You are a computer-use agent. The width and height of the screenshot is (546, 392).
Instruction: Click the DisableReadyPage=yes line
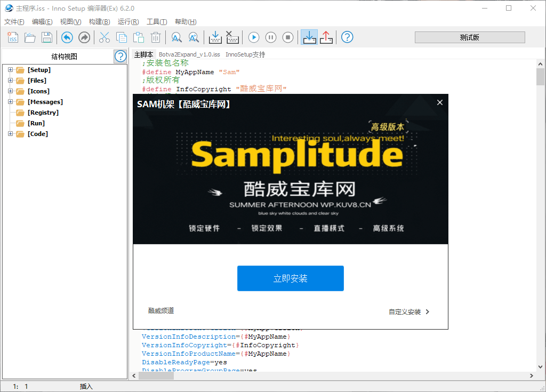coord(184,362)
